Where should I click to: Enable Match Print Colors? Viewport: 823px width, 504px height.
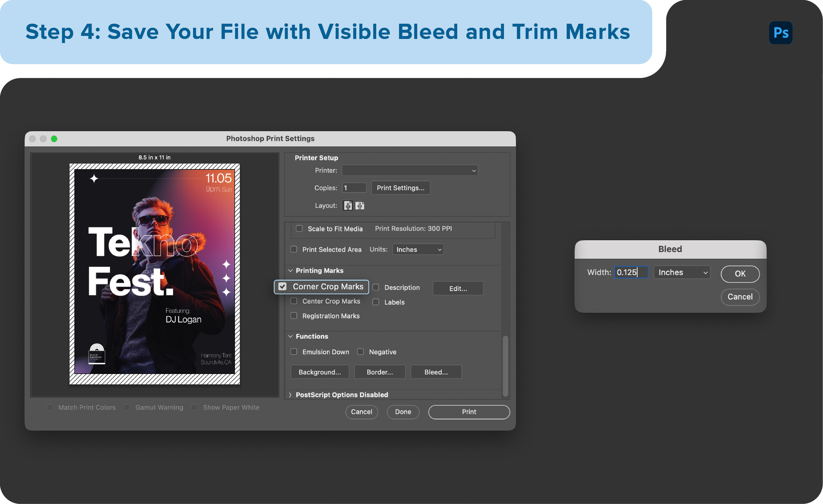(x=50, y=407)
